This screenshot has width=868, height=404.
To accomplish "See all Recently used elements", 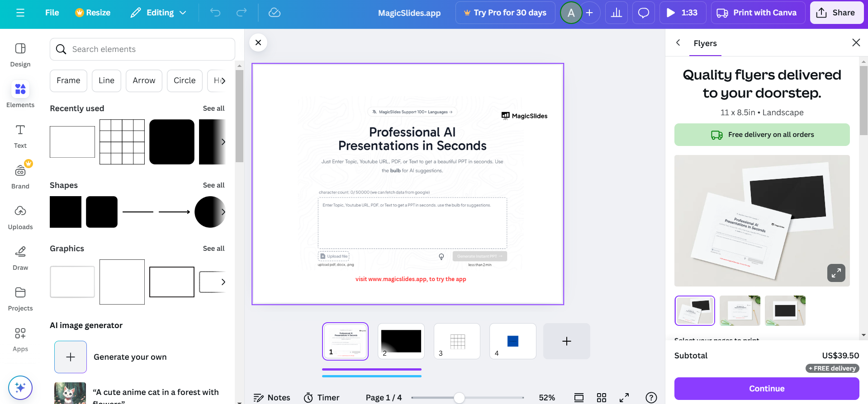I will coord(213,108).
